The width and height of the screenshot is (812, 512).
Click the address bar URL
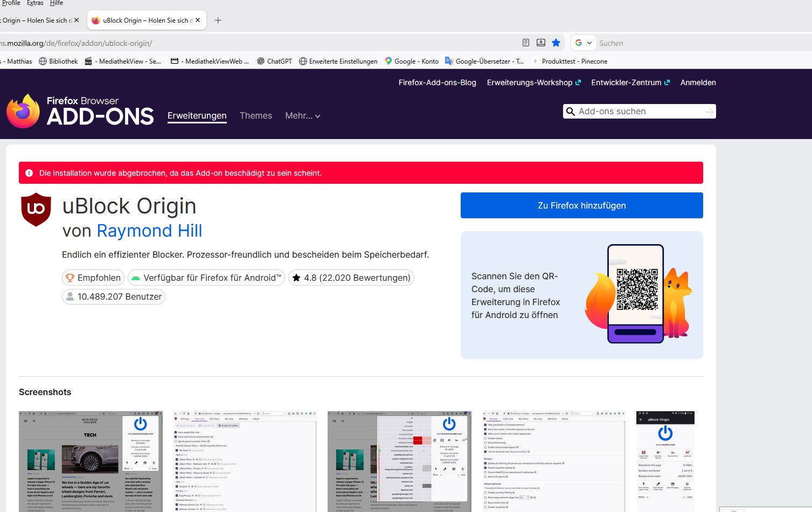(x=76, y=43)
